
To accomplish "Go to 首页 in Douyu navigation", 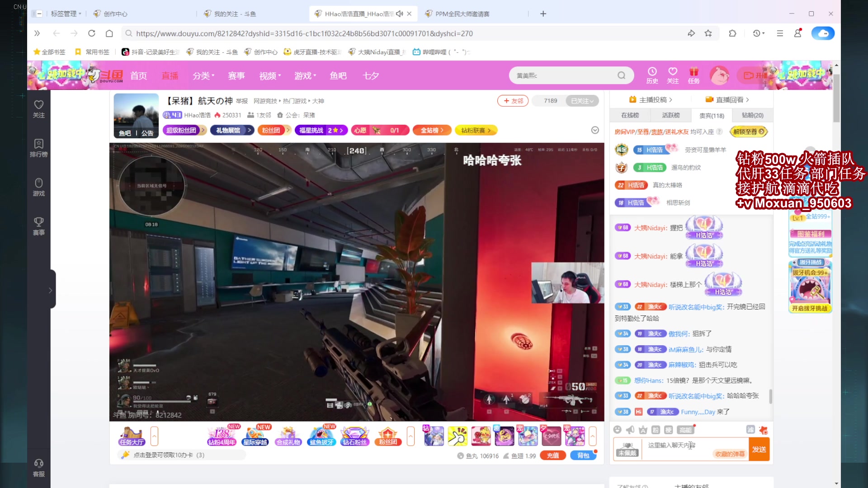I will (x=138, y=75).
